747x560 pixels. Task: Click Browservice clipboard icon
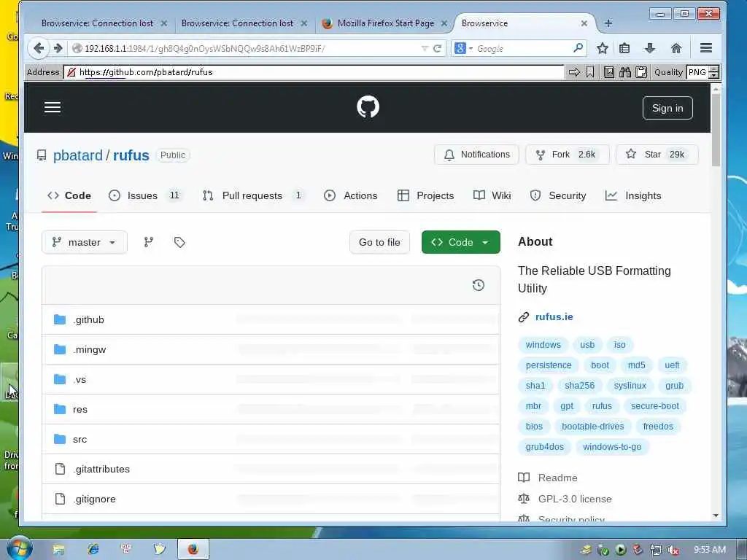click(x=641, y=72)
